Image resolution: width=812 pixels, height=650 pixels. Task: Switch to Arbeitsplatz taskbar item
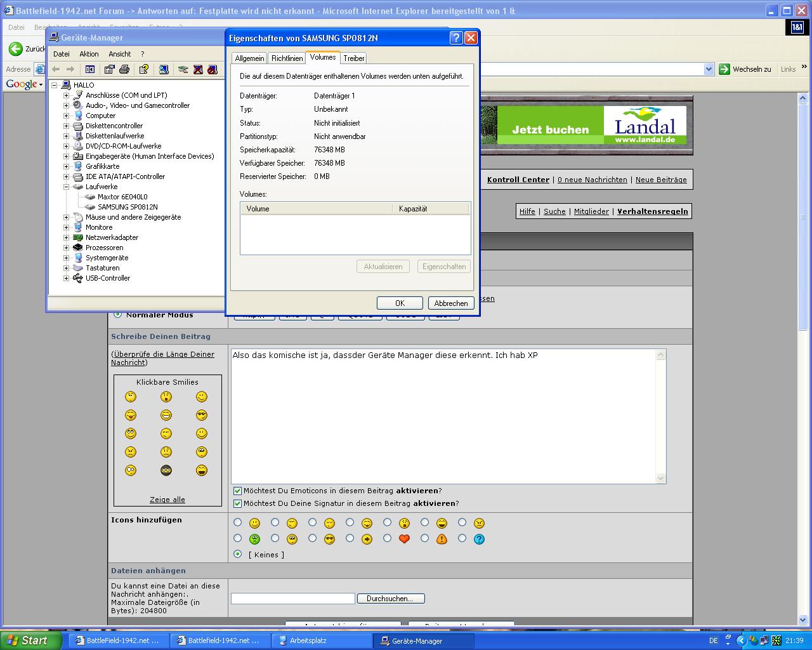tap(322, 640)
